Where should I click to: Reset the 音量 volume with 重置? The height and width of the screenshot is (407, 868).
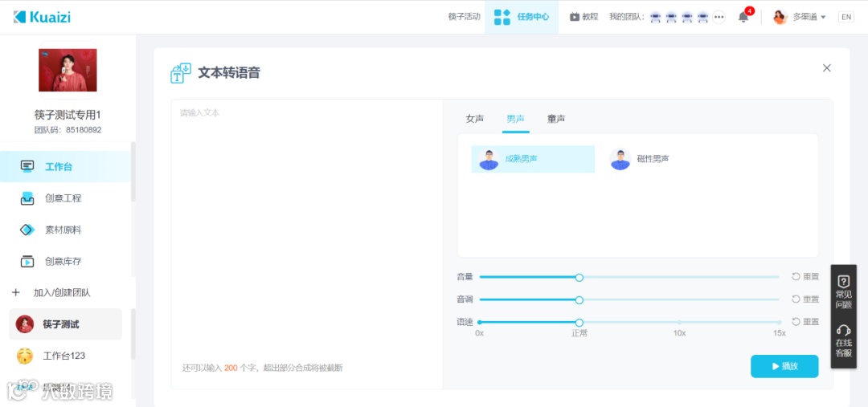click(x=805, y=276)
